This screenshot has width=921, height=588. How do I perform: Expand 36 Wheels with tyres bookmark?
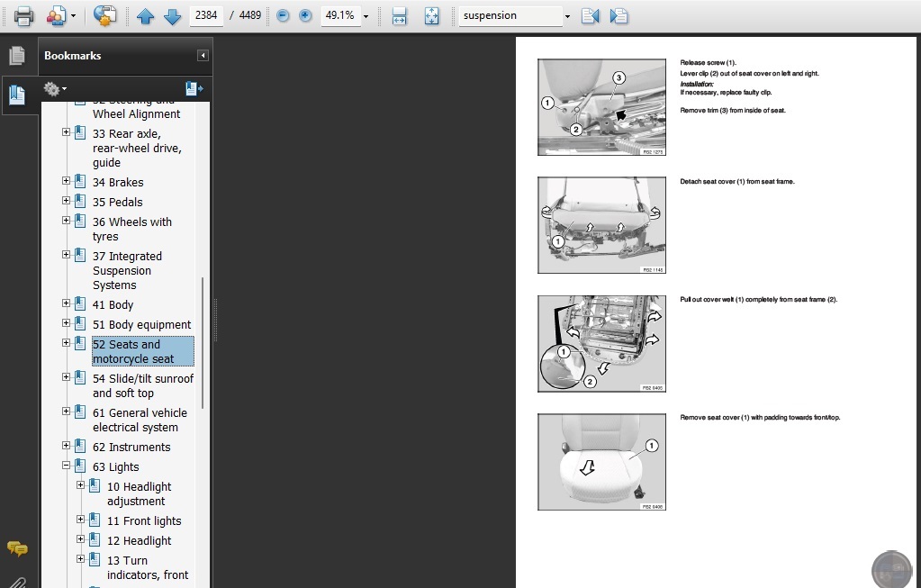(x=67, y=221)
